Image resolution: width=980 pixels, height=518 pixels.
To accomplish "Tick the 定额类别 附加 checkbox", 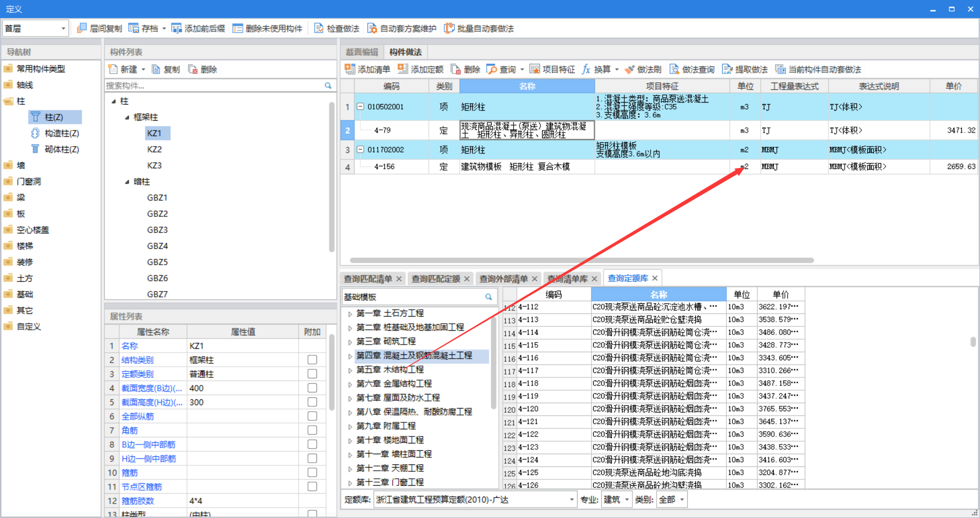I will point(312,374).
